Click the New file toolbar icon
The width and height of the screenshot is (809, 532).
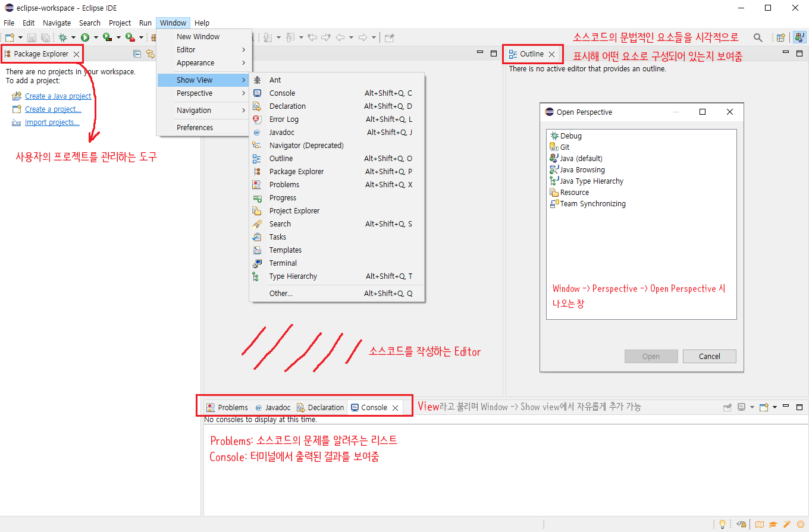pos(10,37)
